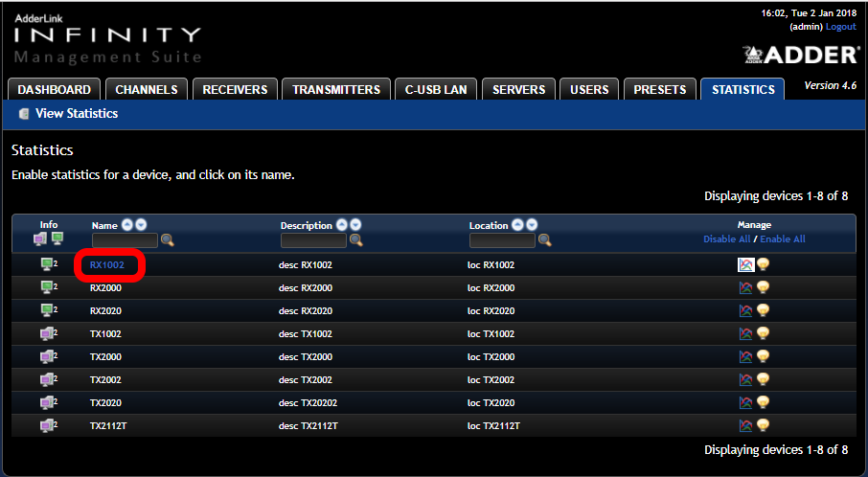Image resolution: width=868 pixels, height=477 pixels.
Task: Click the purple transmitter info icon for TX1002
Action: coord(49,333)
